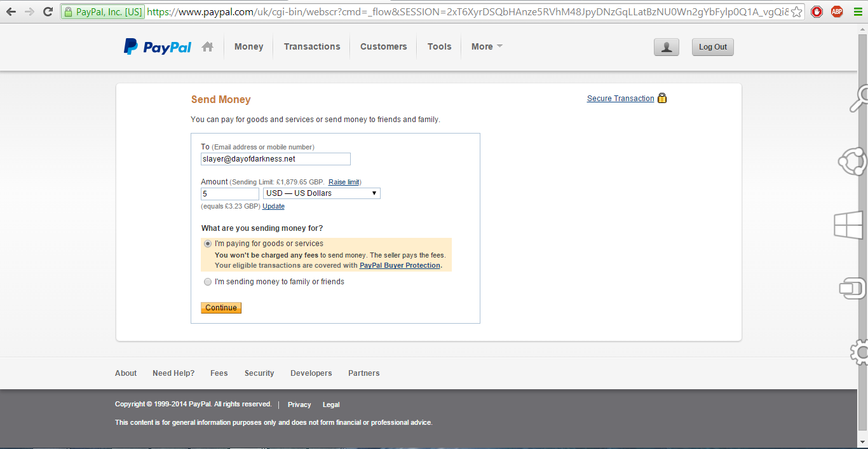Image resolution: width=868 pixels, height=449 pixels.
Task: Go to PayPal home icon
Action: tap(207, 46)
